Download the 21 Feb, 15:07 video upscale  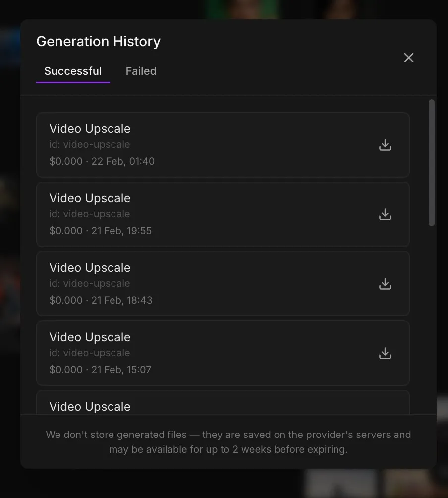tap(385, 353)
